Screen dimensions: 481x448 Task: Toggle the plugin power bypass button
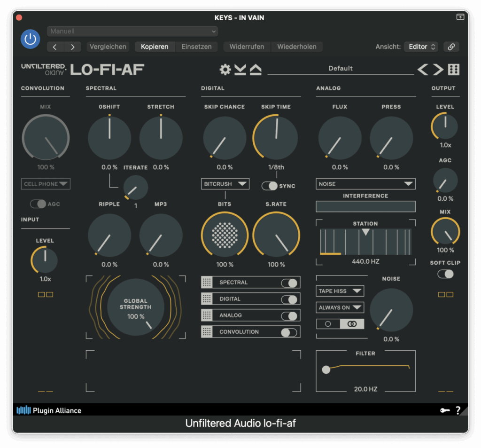[30, 39]
